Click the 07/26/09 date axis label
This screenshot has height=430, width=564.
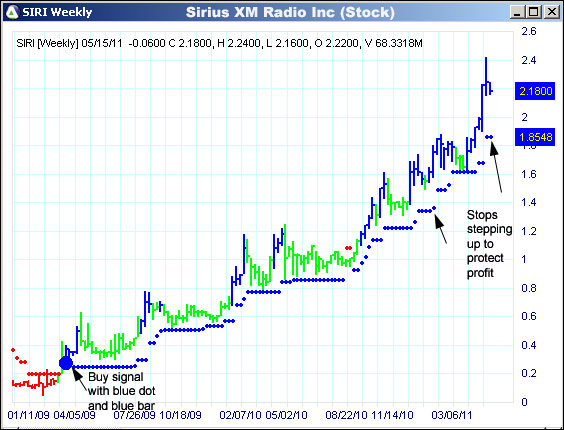pyautogui.click(x=135, y=415)
